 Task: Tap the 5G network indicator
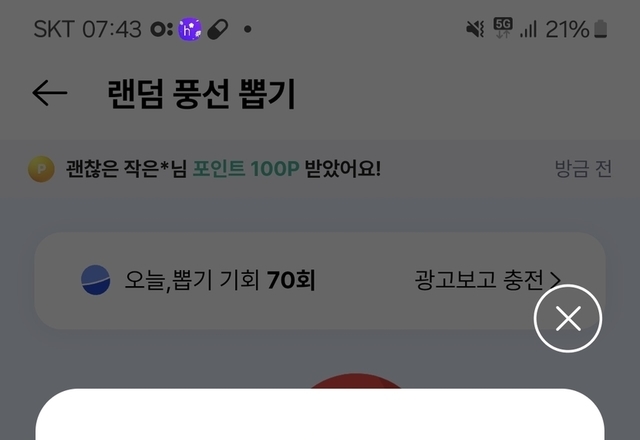[503, 28]
